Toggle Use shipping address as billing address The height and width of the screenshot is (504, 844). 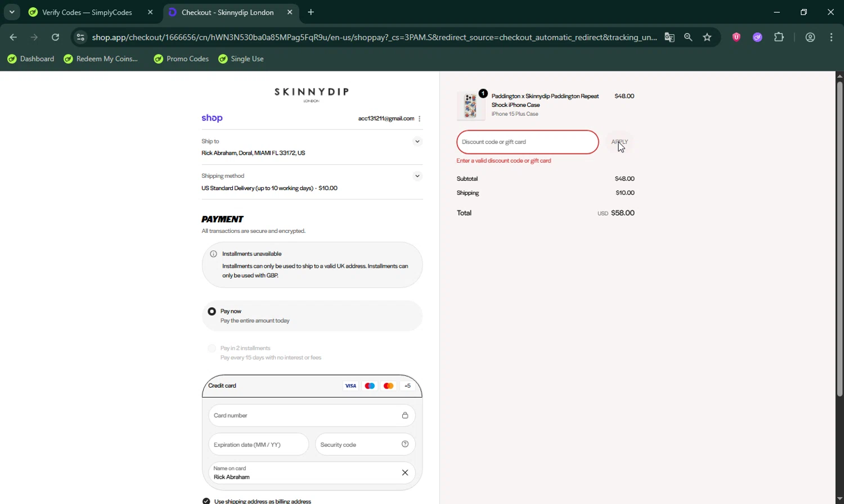pyautogui.click(x=206, y=501)
